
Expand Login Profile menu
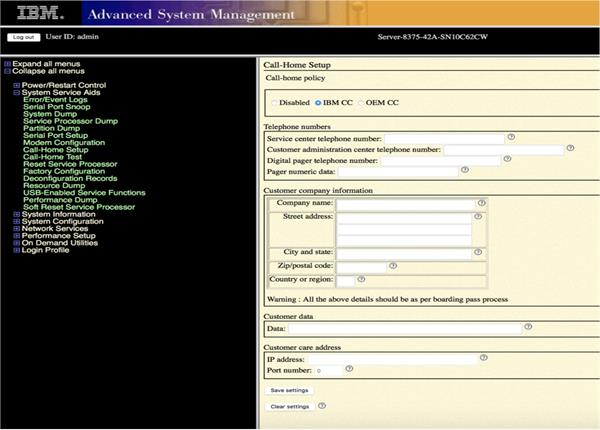point(16,250)
